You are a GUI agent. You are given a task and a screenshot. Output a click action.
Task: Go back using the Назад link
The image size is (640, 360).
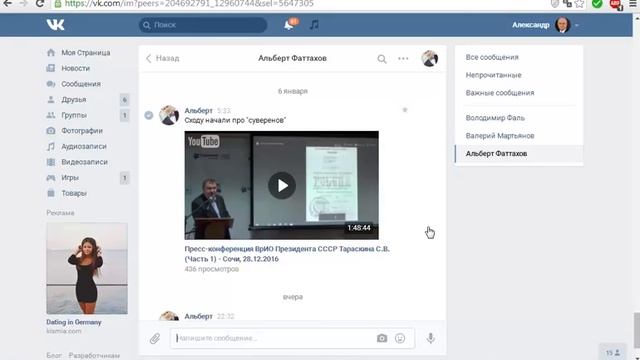(162, 58)
